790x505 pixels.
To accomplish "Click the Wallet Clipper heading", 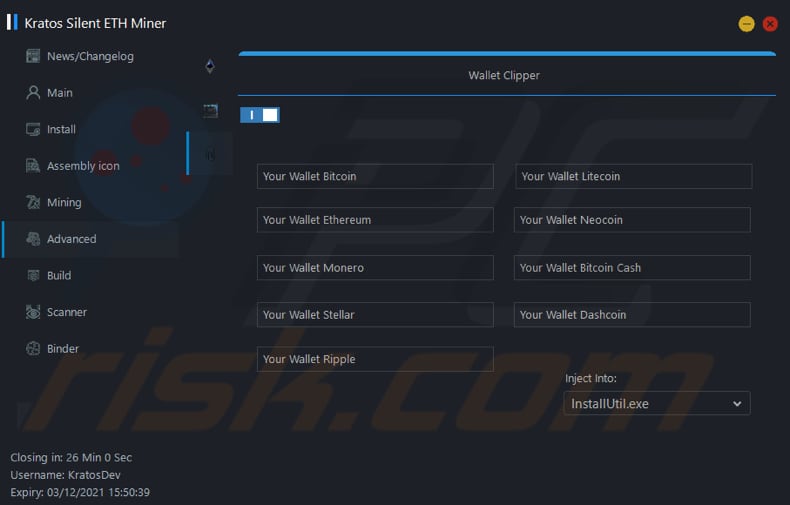I will pos(504,76).
